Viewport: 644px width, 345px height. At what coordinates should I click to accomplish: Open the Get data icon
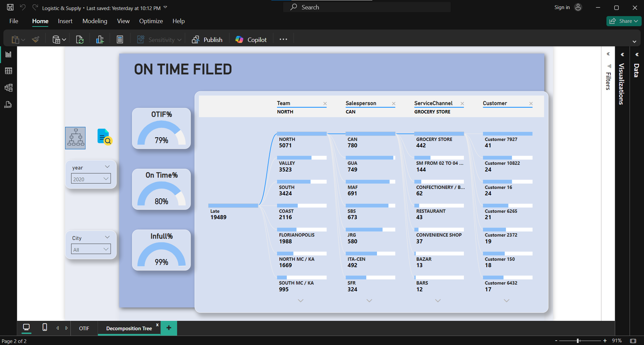56,40
